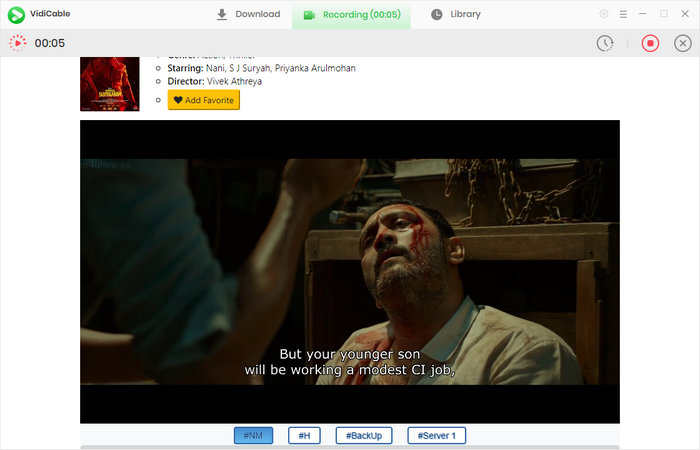Click the movie poster thumbnail
This screenshot has width=700, height=450.
(110, 84)
